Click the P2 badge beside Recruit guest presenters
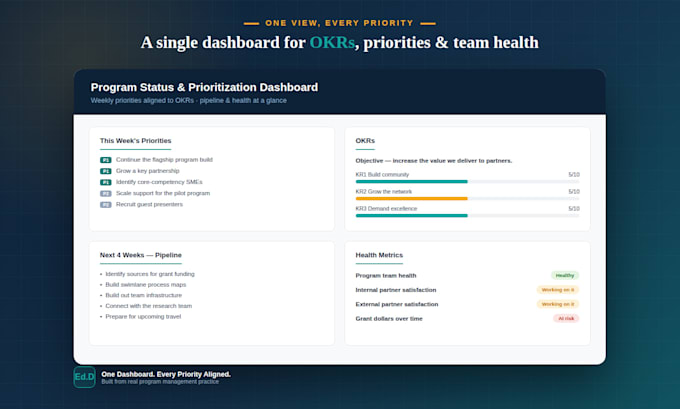680x409 pixels. (106, 205)
